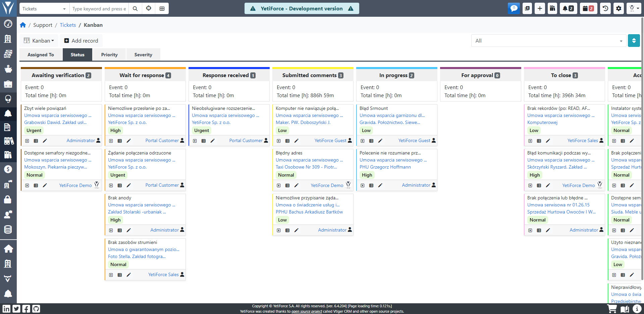Switch to Severity tab
644x314 pixels.
click(143, 55)
